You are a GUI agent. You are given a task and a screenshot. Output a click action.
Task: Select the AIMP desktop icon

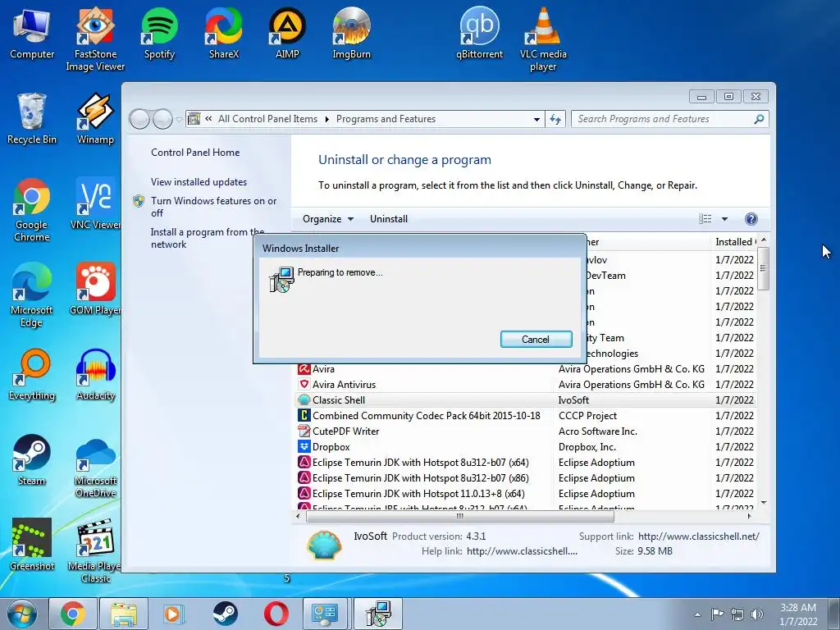click(287, 33)
